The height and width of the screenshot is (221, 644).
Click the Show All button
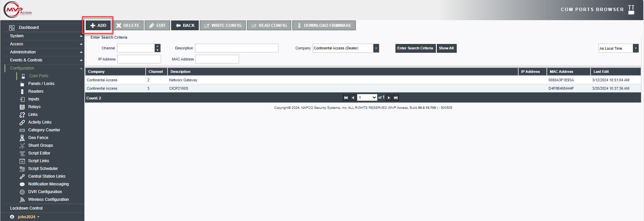coord(446,48)
